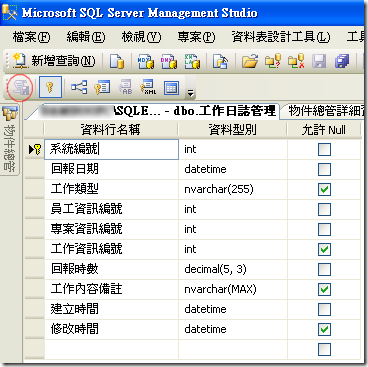
Task: Click the XML Indexes icon
Action: pos(148,88)
